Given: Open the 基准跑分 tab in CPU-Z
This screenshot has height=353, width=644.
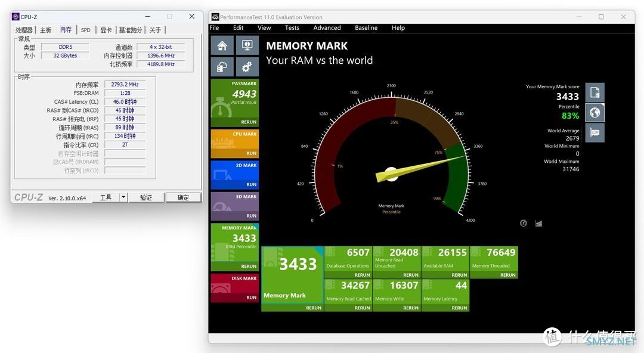Looking at the screenshot, I should [131, 30].
